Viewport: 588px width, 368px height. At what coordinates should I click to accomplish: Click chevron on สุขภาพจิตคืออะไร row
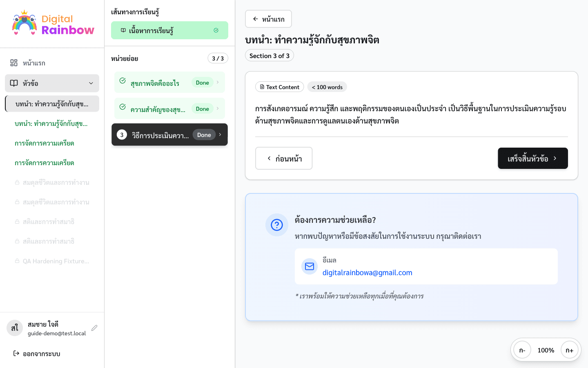click(218, 82)
